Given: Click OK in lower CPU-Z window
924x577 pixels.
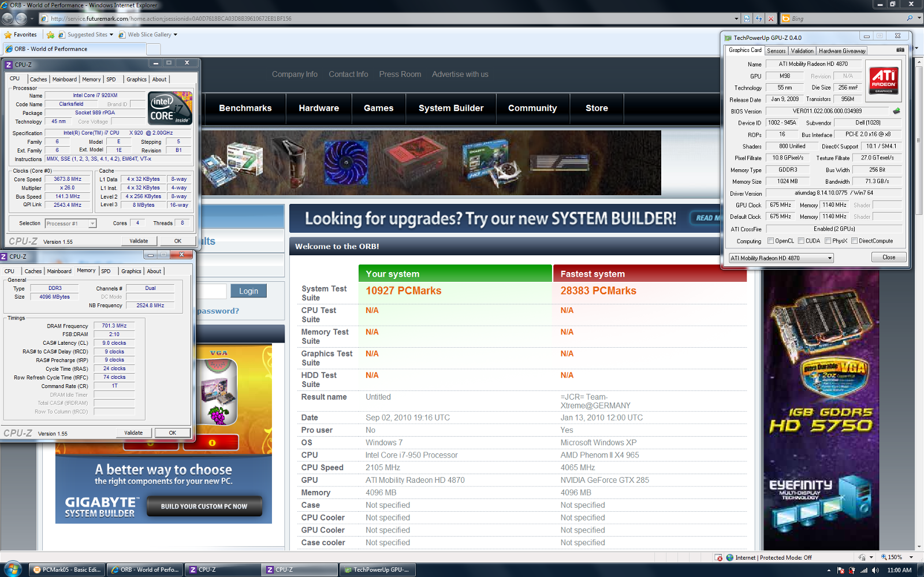Looking at the screenshot, I should [x=172, y=433].
